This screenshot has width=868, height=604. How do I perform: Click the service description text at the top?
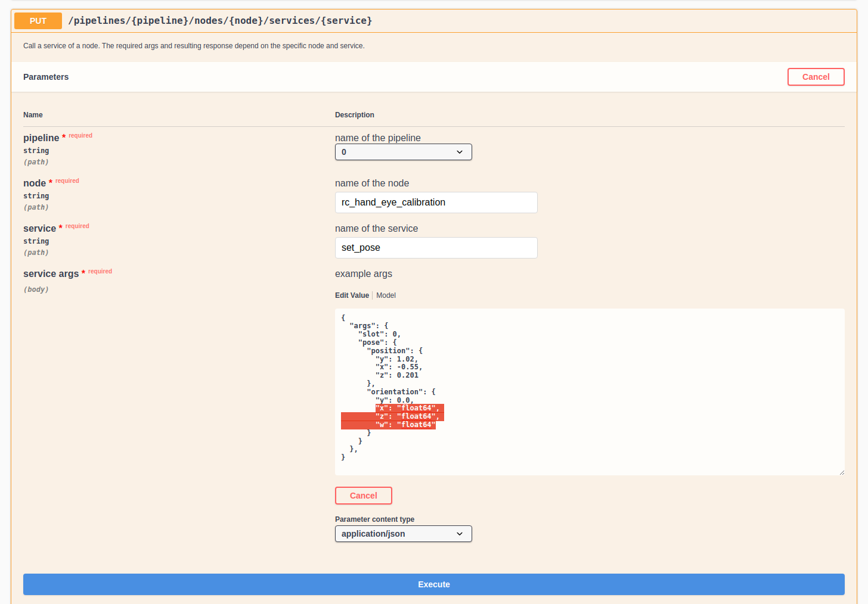tap(194, 45)
